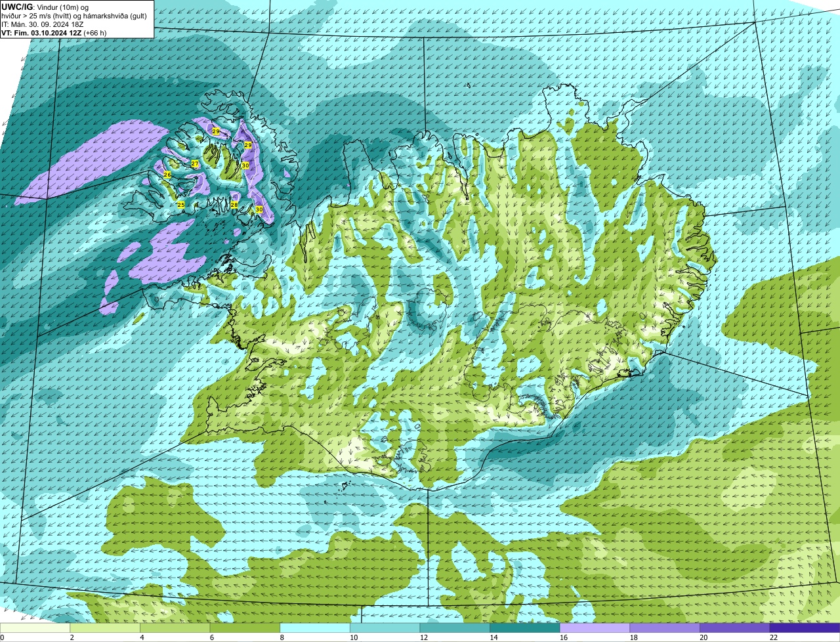Click the 8–10 m/s pale cyan legend swatch
The width and height of the screenshot is (840, 642).
(x=315, y=628)
